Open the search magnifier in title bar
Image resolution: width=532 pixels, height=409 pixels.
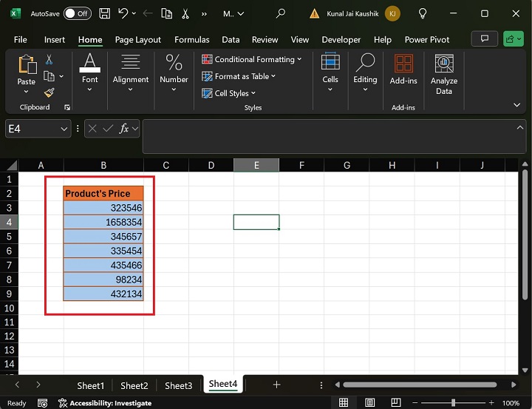pos(280,13)
